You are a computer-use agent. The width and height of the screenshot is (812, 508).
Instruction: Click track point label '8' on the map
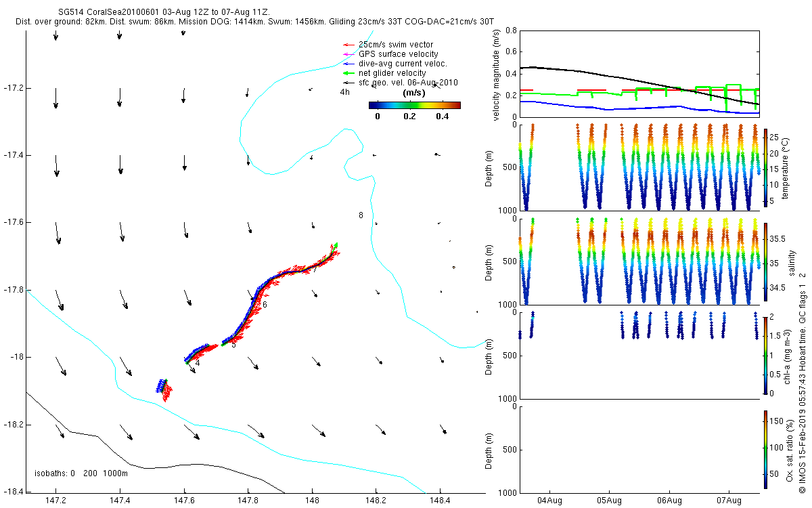361,215
